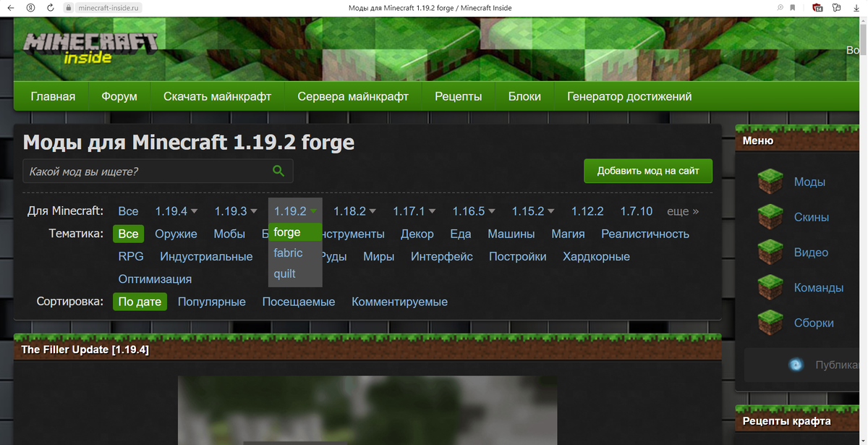The image size is (868, 445).
Task: Go back using the browser back arrow
Action: click(11, 8)
